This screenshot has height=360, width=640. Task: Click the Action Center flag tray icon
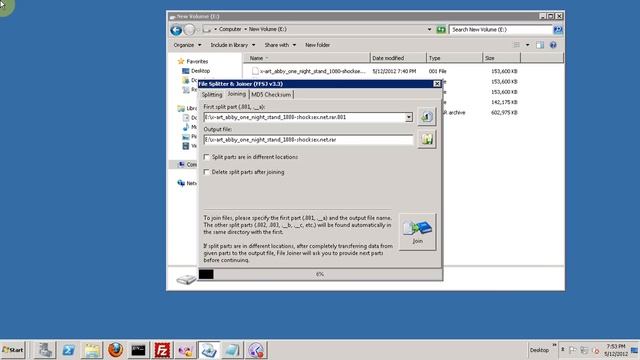click(x=573, y=350)
